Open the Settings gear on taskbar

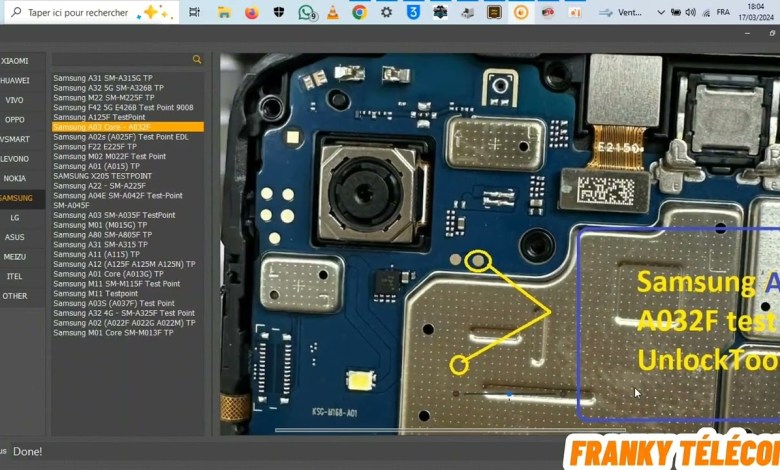tap(386, 12)
